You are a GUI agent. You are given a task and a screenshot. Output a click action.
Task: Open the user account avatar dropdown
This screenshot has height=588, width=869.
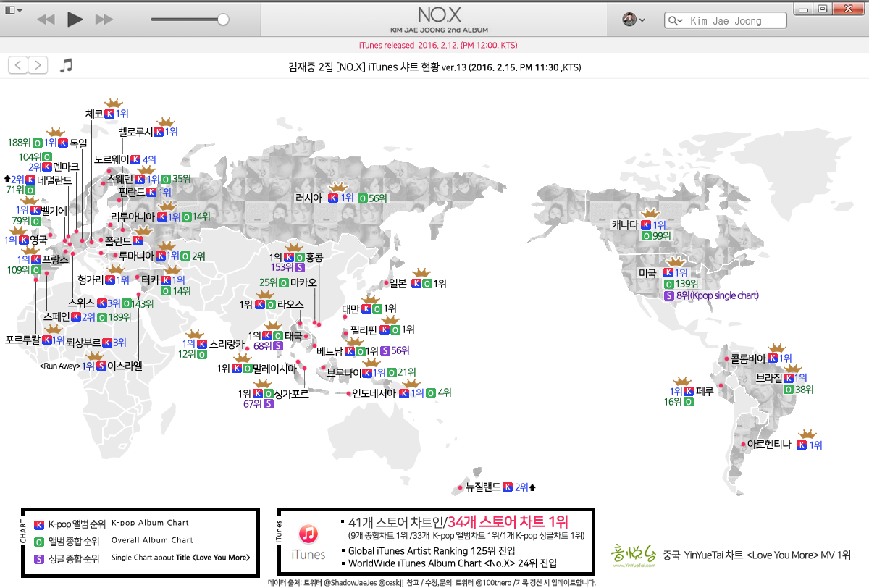pos(634,20)
